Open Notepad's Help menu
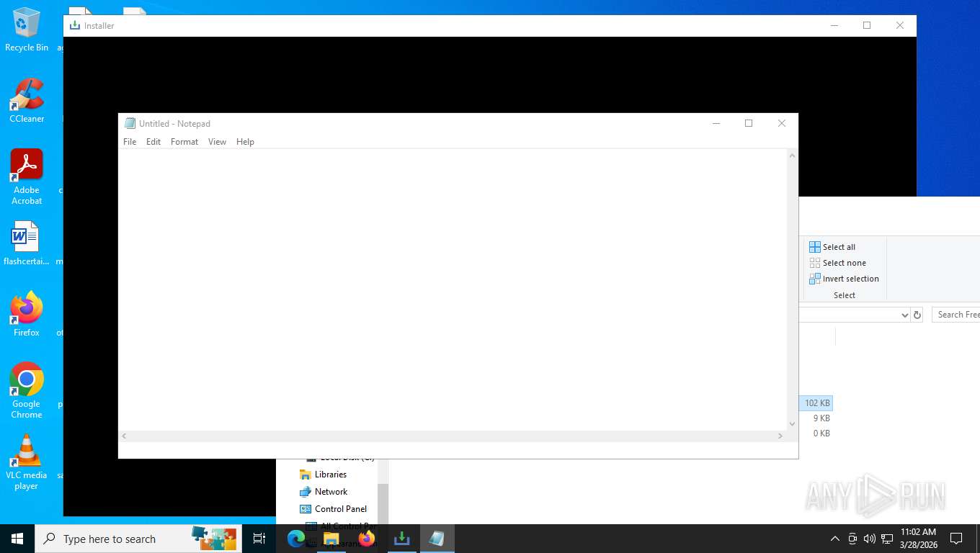Viewport: 980px width, 553px height. 245,142
